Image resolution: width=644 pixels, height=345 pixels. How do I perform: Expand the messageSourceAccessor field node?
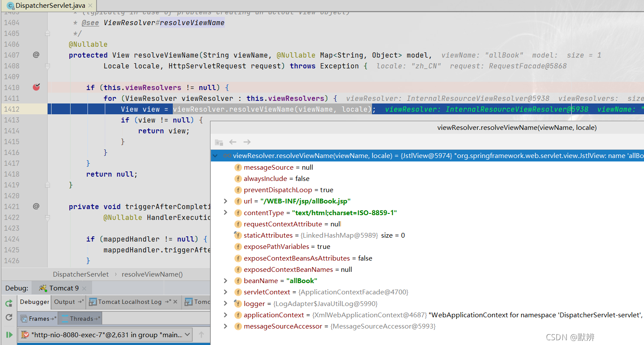(x=225, y=326)
